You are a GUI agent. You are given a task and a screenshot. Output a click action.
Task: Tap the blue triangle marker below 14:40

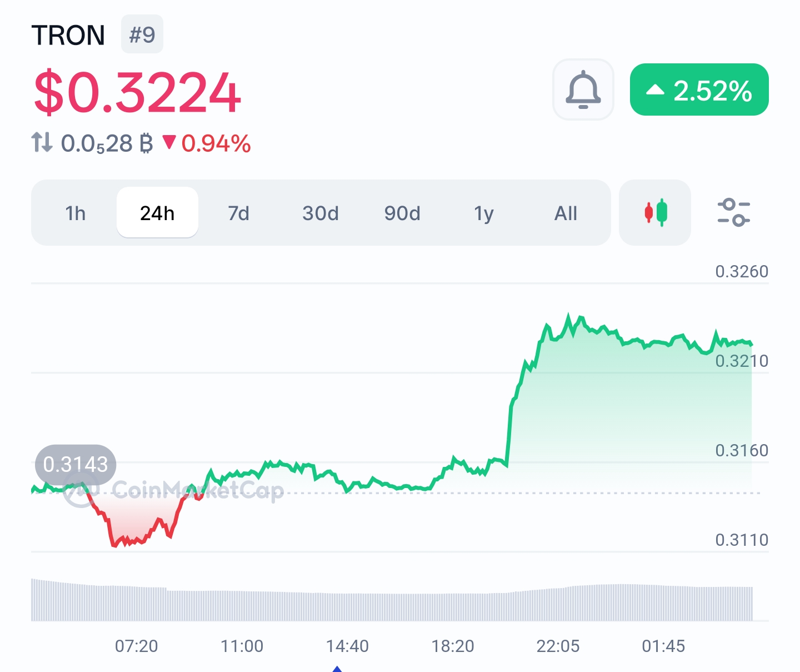click(x=337, y=669)
